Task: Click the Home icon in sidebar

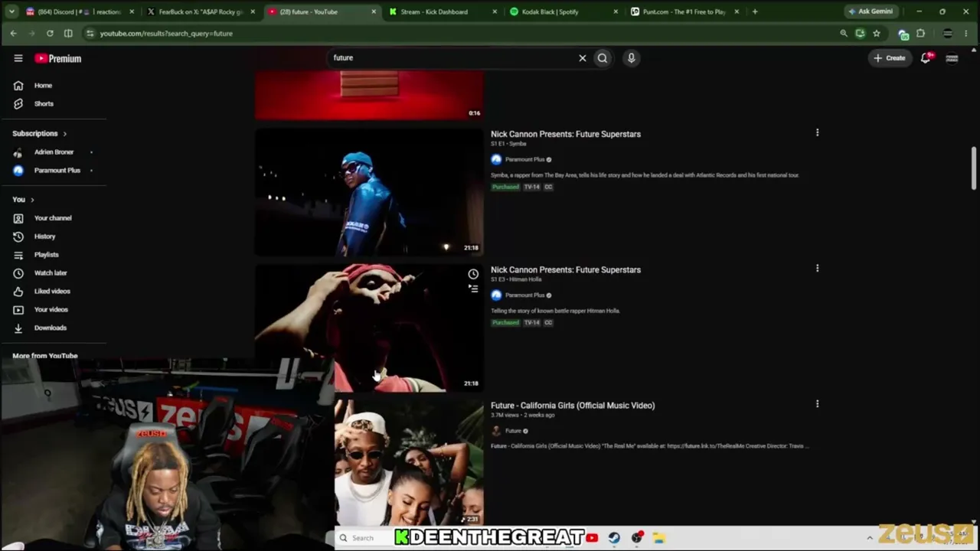Action: [x=18, y=86]
